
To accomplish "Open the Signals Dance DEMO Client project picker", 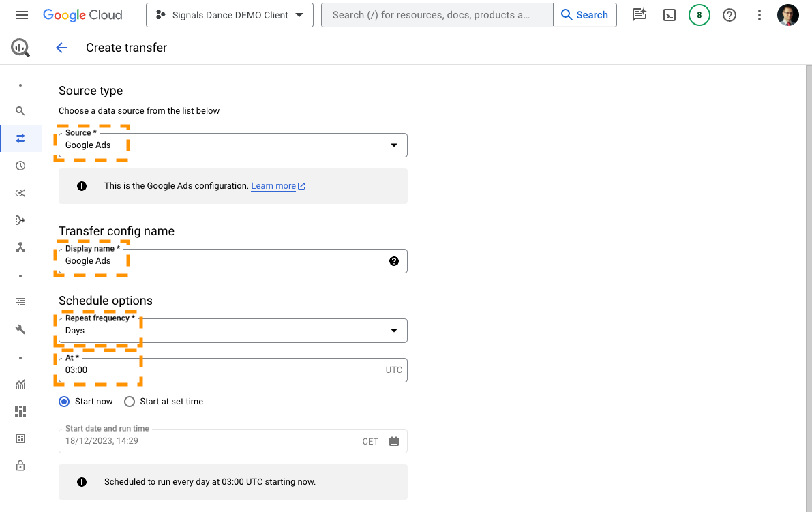I will point(229,15).
